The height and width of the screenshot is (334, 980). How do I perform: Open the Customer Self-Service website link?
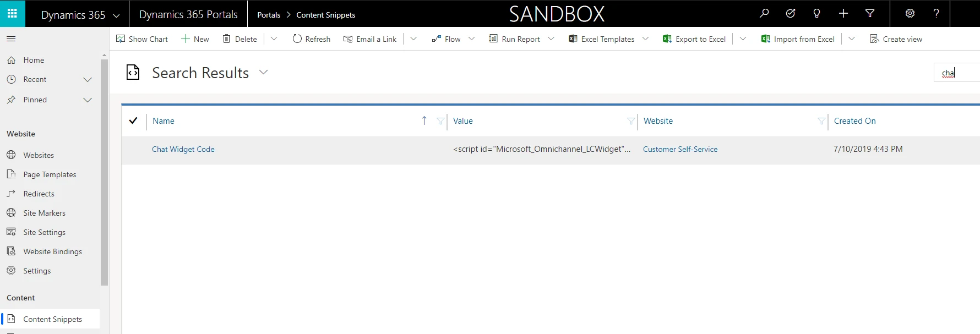click(680, 149)
